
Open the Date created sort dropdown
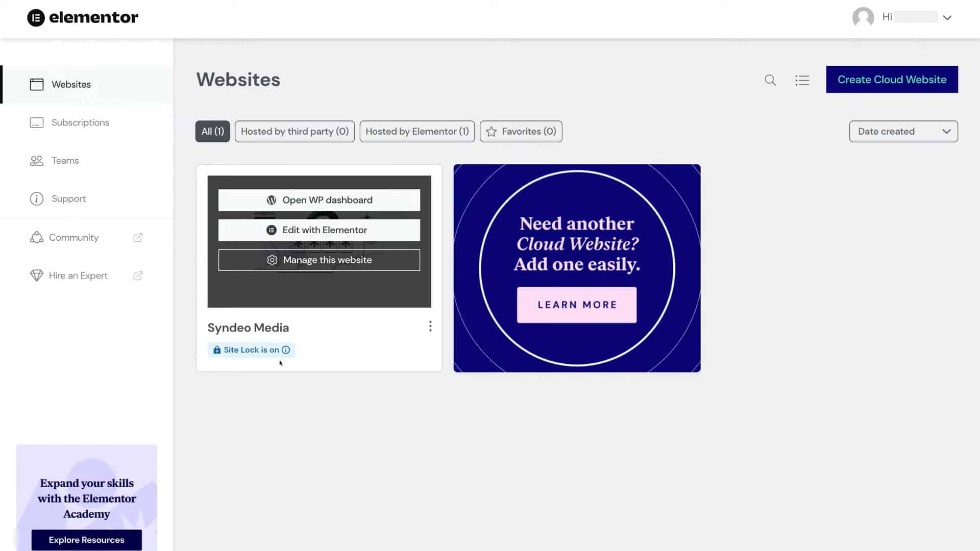903,132
